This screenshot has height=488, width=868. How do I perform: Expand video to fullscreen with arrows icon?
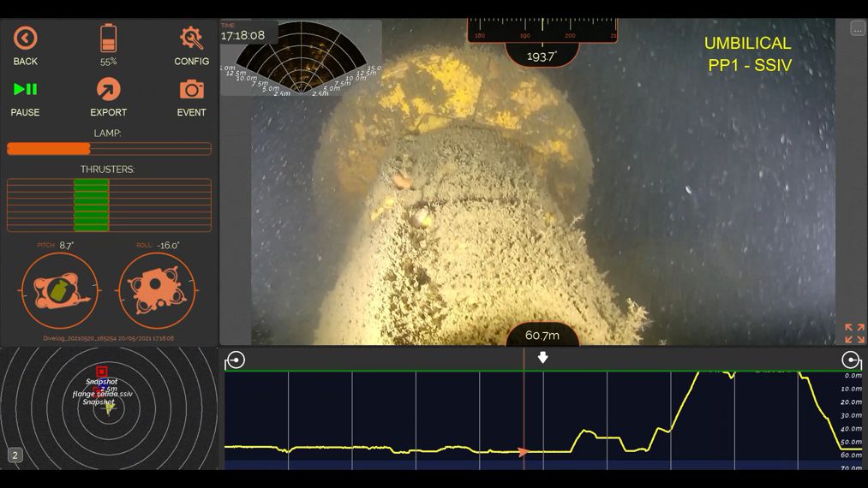click(x=853, y=333)
